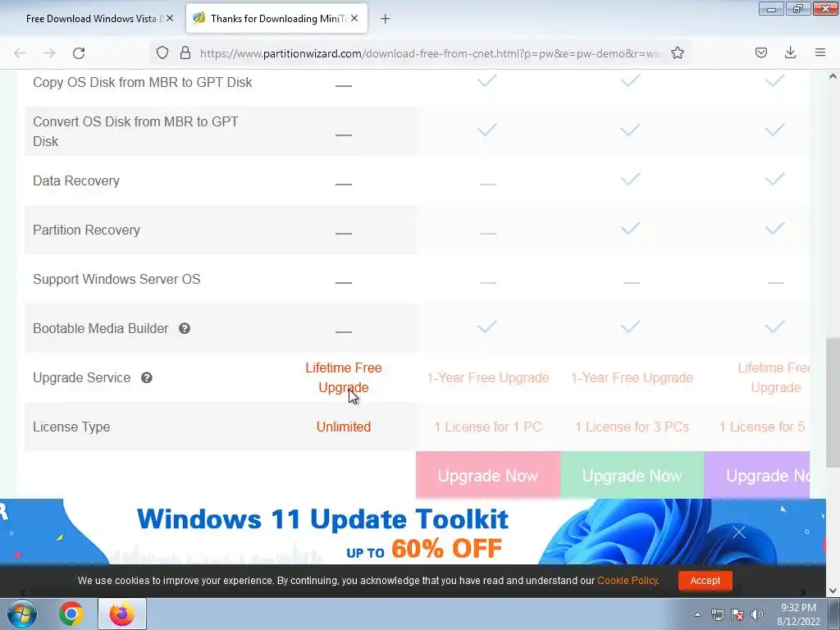Image resolution: width=840 pixels, height=630 pixels.
Task: Click the taskbar clock showing 9:32 PM
Action: point(798,608)
